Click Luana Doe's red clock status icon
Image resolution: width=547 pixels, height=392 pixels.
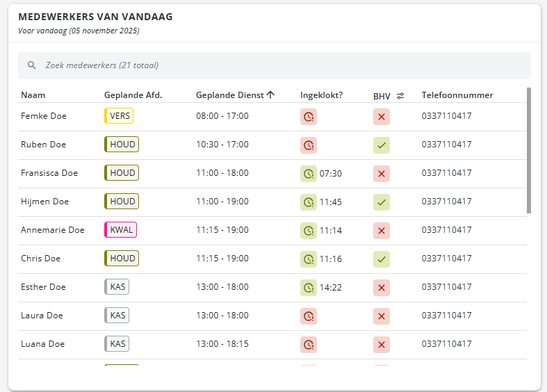[x=309, y=344]
